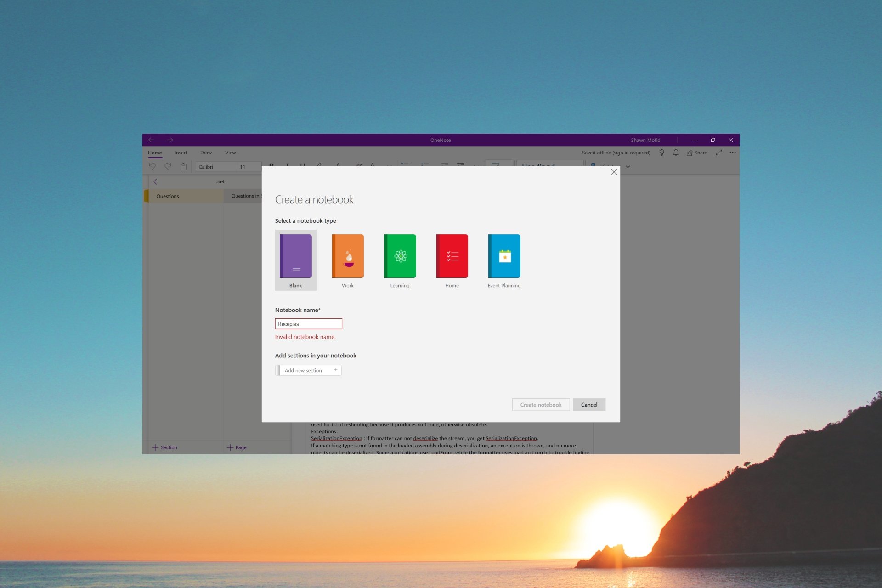This screenshot has height=588, width=882.
Task: Switch to the View ribbon tab
Action: (230, 153)
